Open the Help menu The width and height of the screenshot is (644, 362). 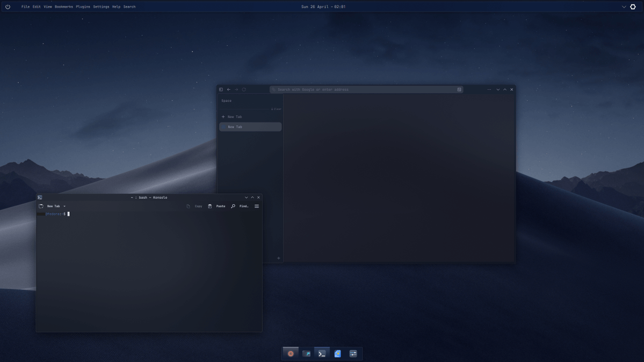click(116, 6)
